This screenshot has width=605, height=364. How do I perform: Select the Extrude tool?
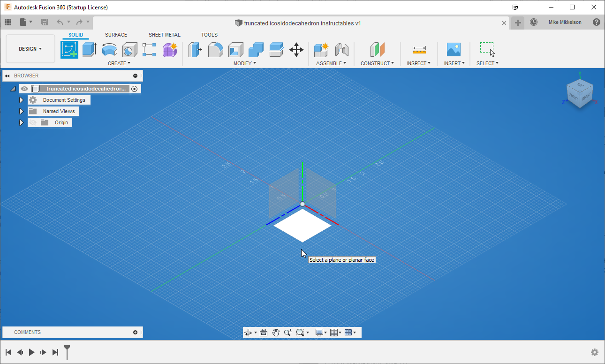click(89, 49)
